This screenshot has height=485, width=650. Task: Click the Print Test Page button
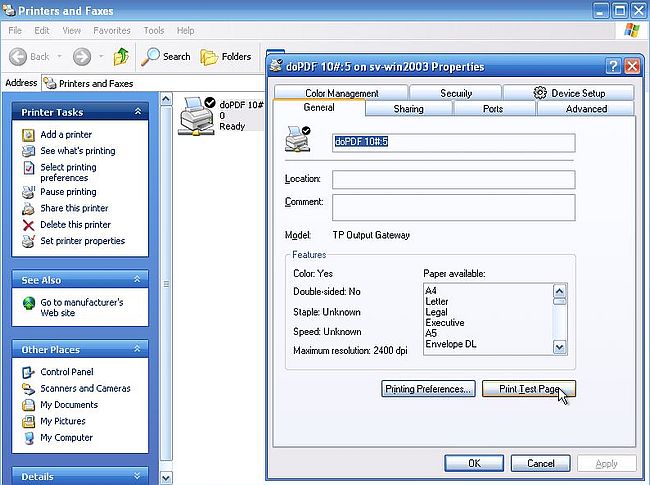[x=529, y=389]
